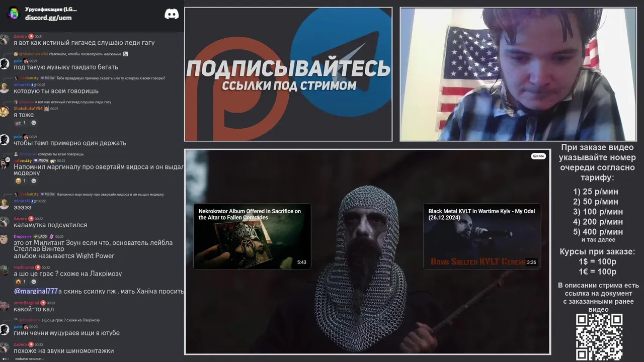The width and height of the screenshot is (644, 362).
Task: Click the Hashirama username above the Лакрімозу message
Action: (24, 267)
